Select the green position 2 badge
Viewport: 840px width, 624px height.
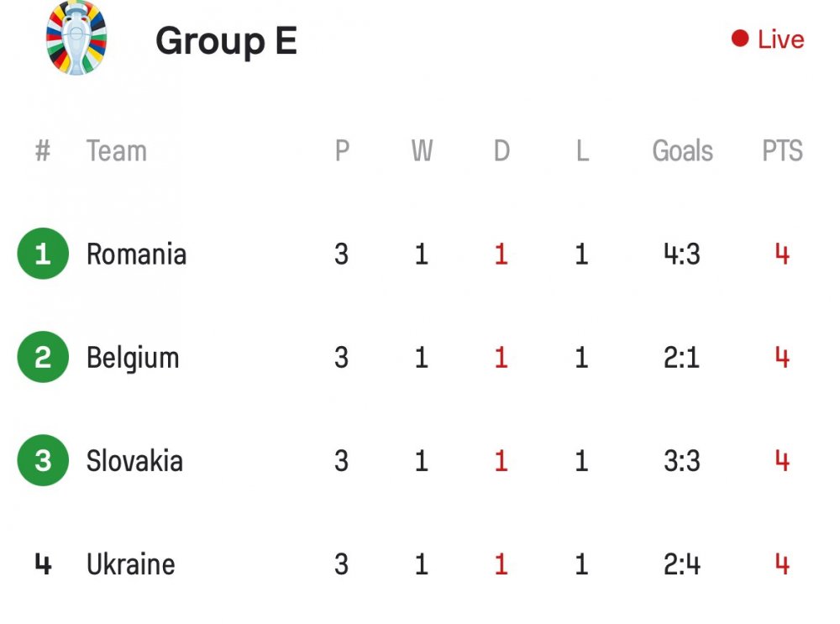[43, 357]
